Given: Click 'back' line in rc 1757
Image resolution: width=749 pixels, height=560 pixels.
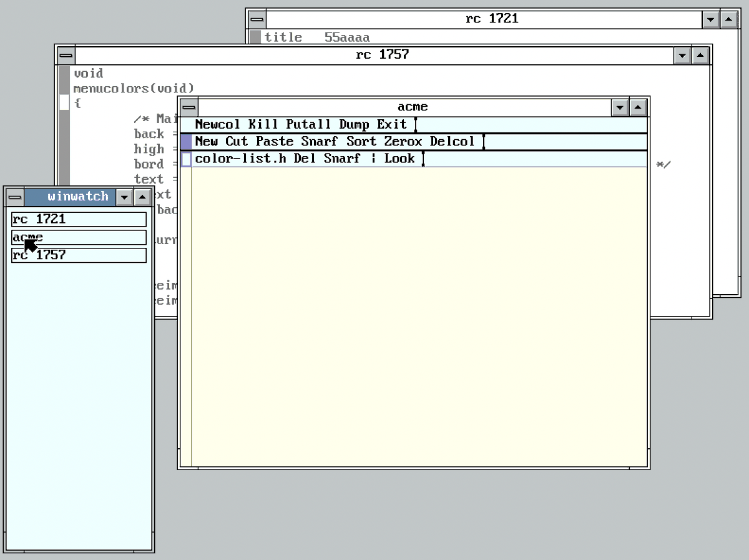Looking at the screenshot, I should click(149, 134).
